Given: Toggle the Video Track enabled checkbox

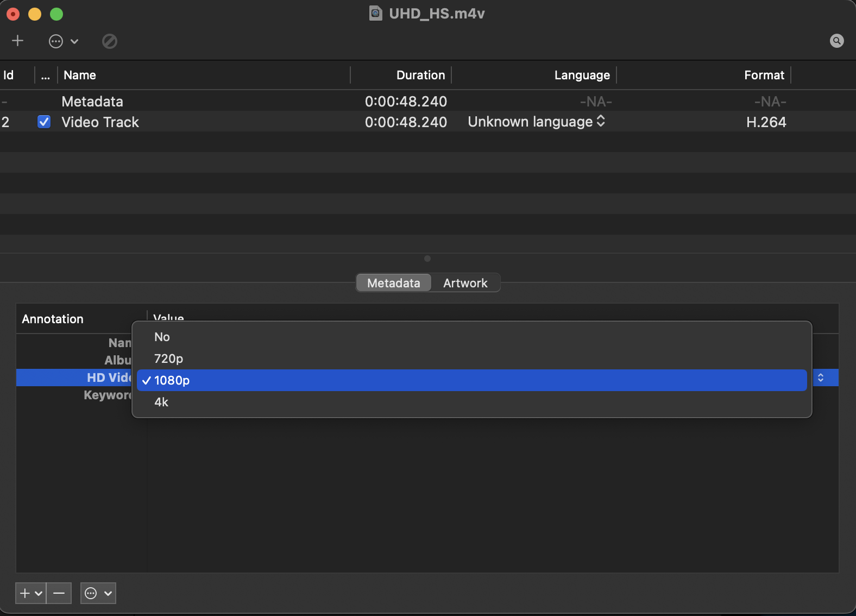Looking at the screenshot, I should coord(44,122).
